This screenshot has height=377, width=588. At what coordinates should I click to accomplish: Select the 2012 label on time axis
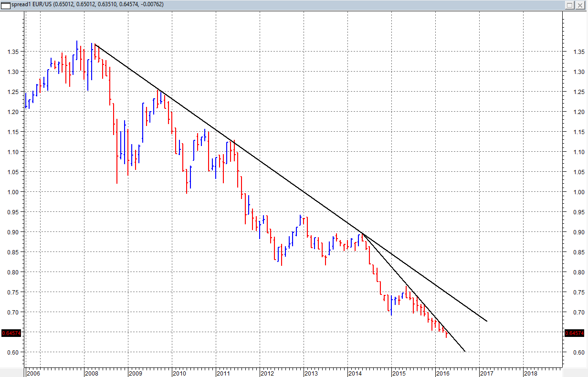point(267,373)
